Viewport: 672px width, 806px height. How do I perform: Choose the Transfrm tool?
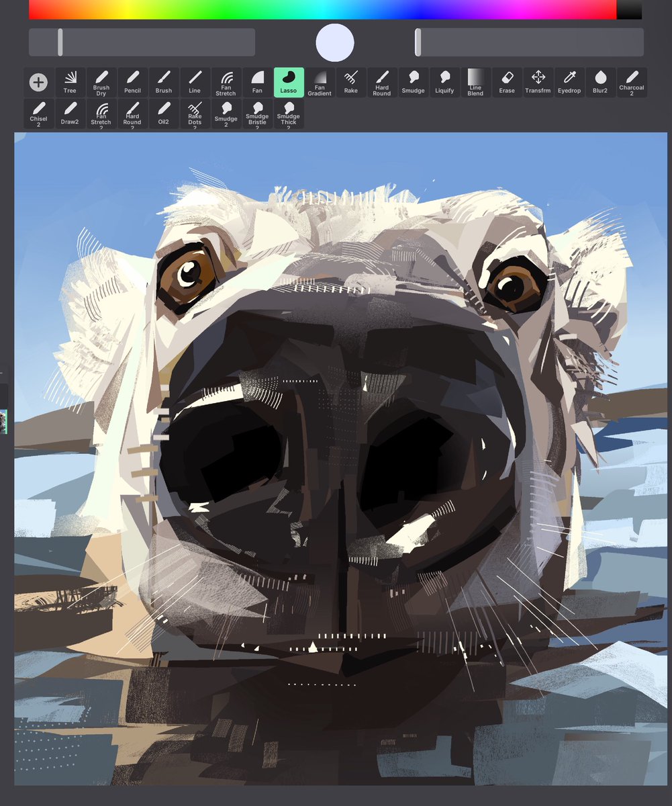coord(537,82)
